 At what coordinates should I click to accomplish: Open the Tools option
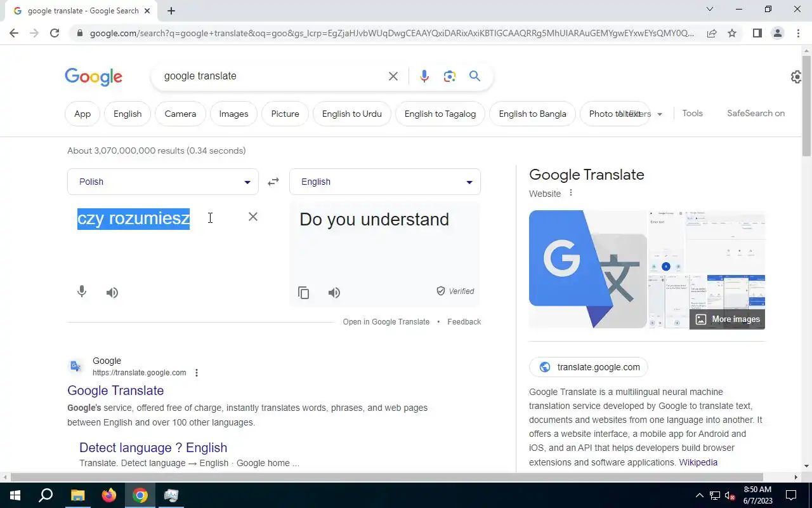pos(692,113)
